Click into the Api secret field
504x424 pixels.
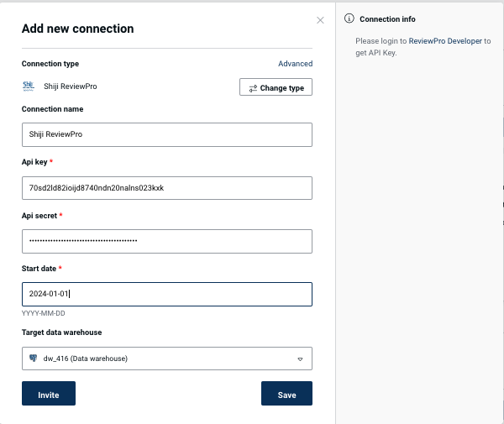[x=167, y=241]
